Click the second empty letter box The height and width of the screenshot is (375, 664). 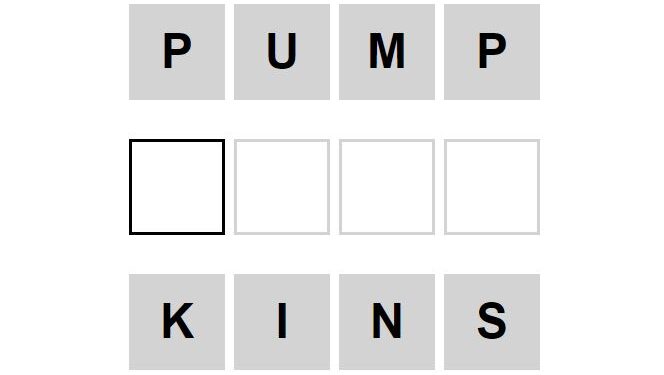(282, 187)
